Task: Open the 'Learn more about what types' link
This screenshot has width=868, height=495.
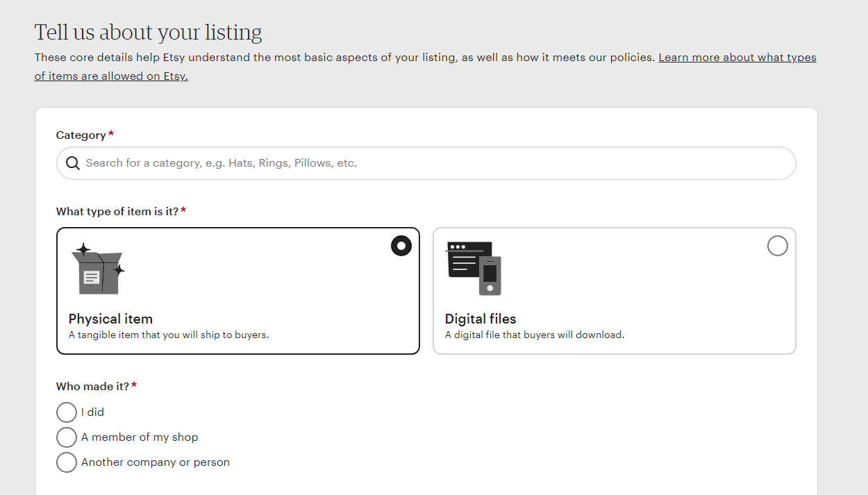Action: pyautogui.click(x=737, y=57)
